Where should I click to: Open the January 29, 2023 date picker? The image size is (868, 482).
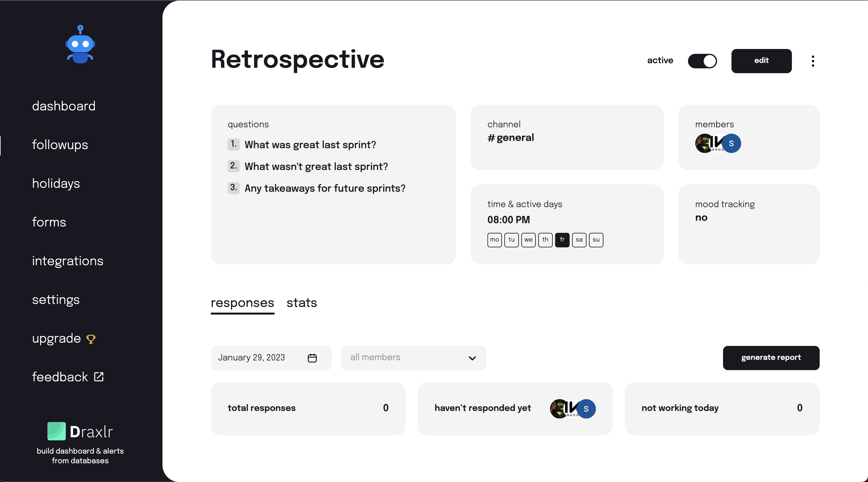tap(271, 358)
